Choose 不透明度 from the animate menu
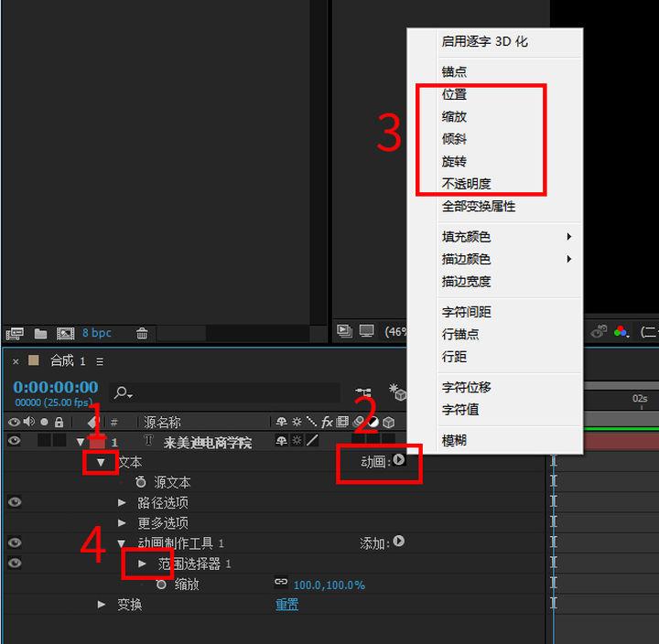This screenshot has height=644, width=659. [466, 184]
